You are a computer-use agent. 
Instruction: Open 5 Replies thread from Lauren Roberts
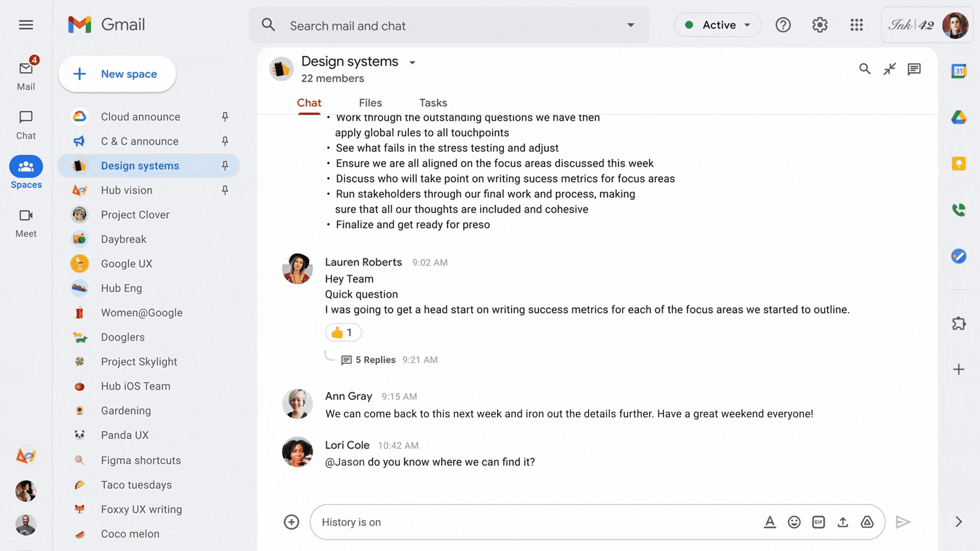(x=376, y=359)
